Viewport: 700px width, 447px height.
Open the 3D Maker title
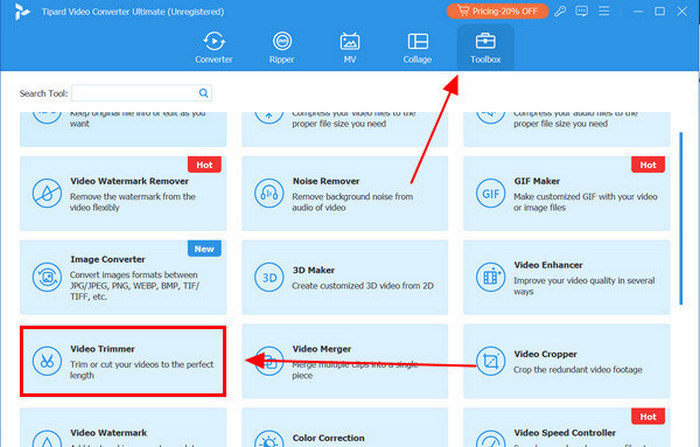click(x=313, y=270)
